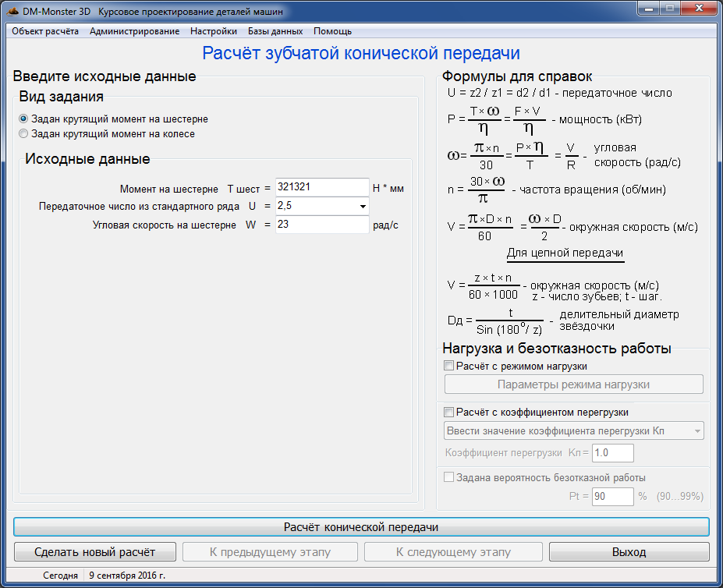
Task: Click 'Сделать новый расчёт' button
Action: click(95, 552)
